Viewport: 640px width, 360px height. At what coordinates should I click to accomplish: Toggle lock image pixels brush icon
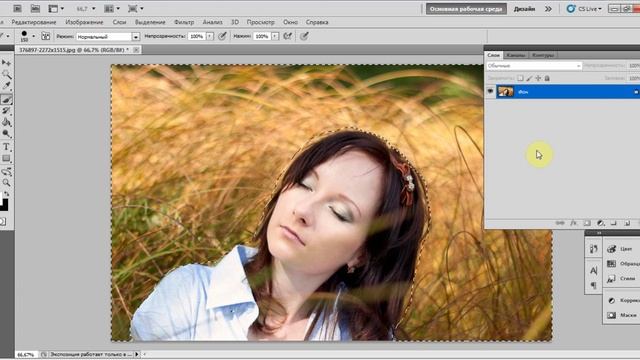coord(529,78)
